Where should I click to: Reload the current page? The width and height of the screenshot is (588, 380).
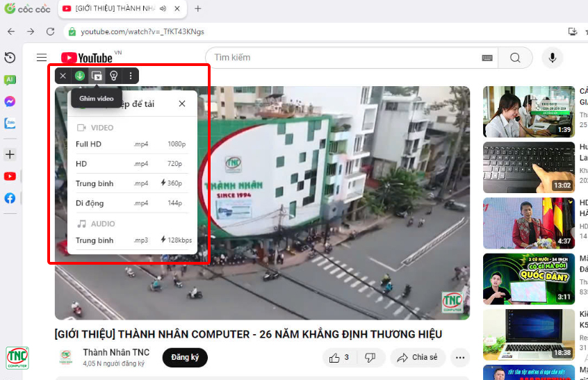point(50,32)
